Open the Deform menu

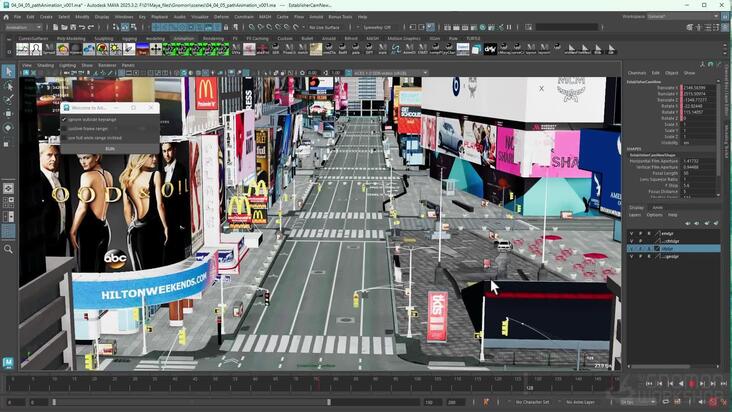[221, 17]
